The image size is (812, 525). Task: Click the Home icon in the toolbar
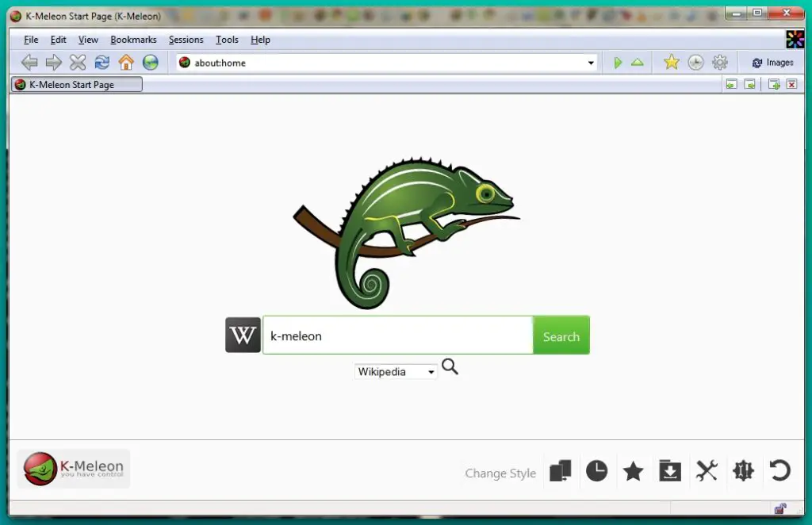[x=126, y=62]
